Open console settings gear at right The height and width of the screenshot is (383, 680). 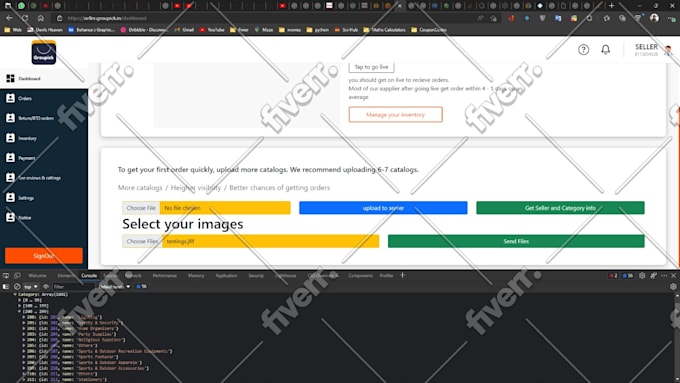coord(673,286)
